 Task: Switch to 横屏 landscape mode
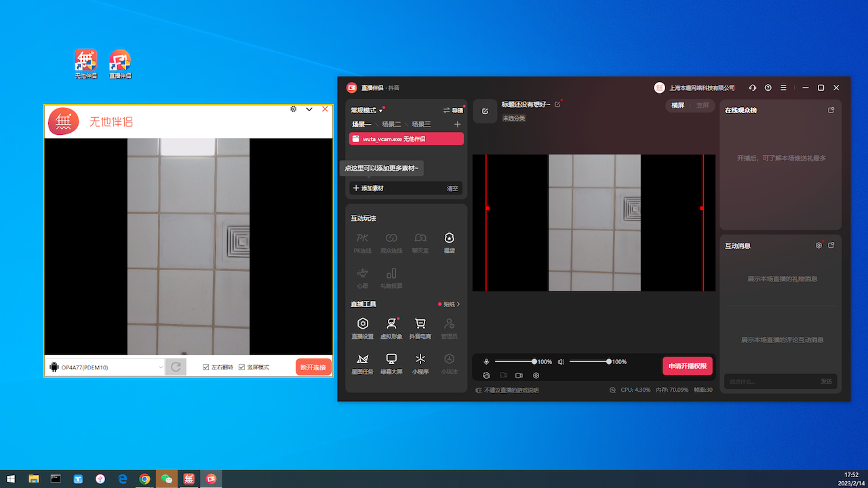(x=677, y=106)
